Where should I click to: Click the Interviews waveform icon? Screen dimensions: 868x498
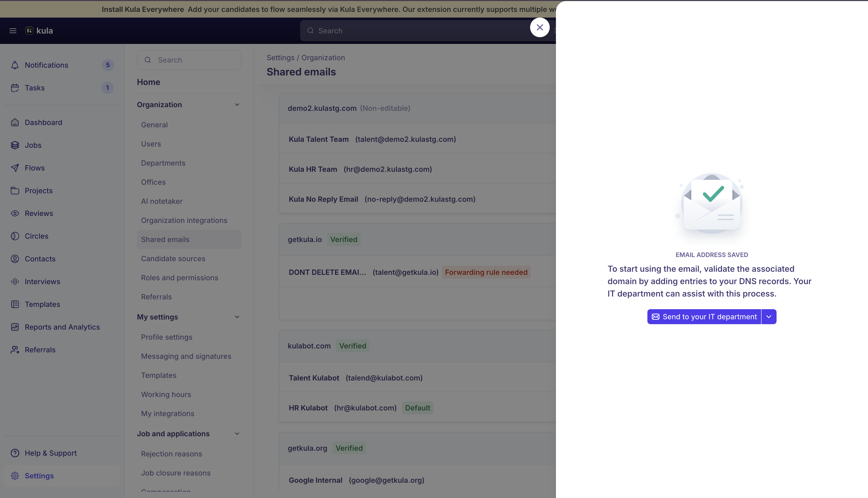pyautogui.click(x=15, y=281)
